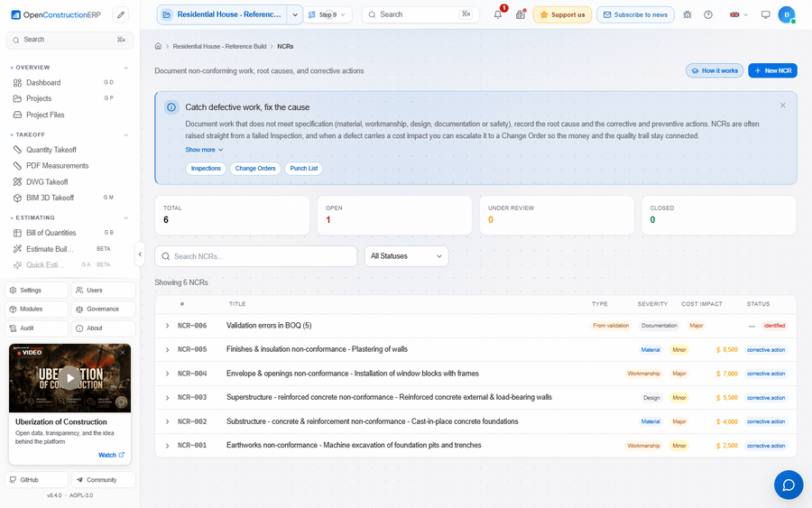Viewport: 812px width, 508px height.
Task: Click the New NCR button
Action: [772, 70]
